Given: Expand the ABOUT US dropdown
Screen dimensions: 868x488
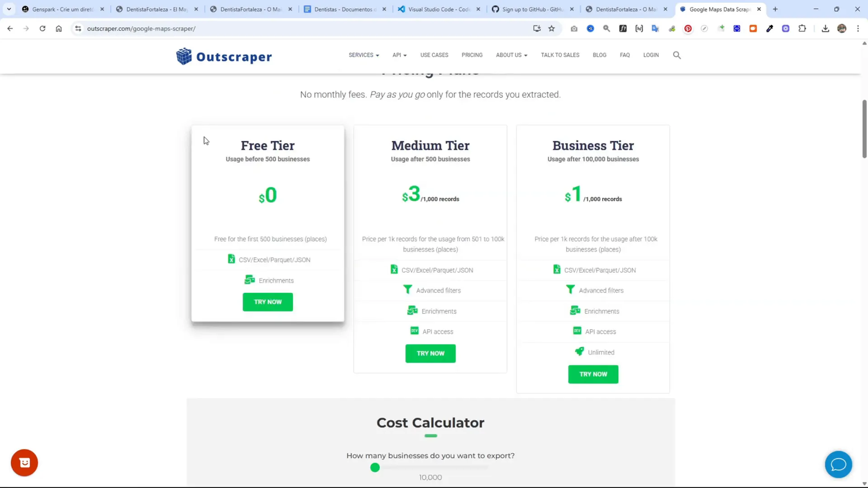Looking at the screenshot, I should pos(510,55).
